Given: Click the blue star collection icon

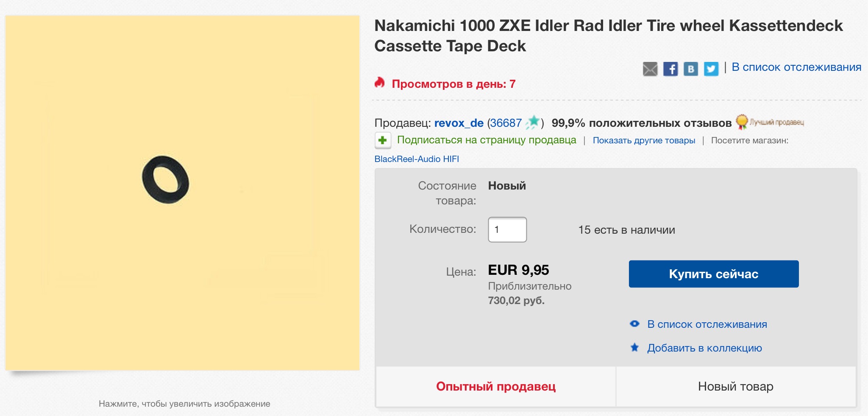Looking at the screenshot, I should point(634,348).
